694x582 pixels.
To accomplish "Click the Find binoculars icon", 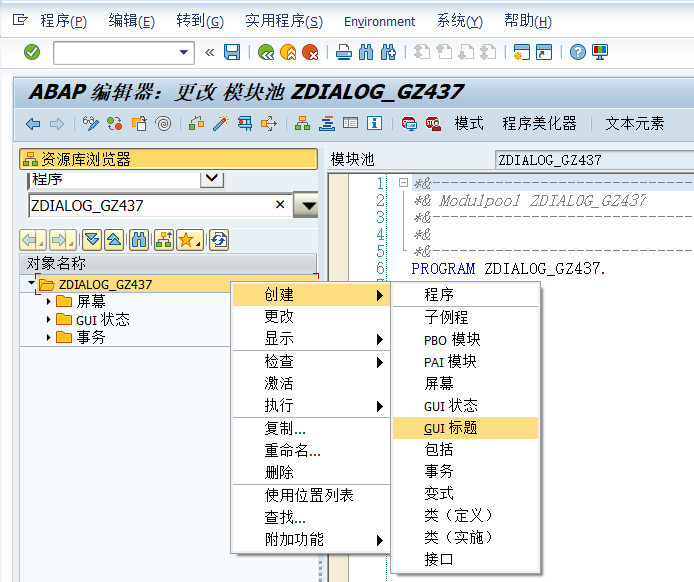I will 366,52.
